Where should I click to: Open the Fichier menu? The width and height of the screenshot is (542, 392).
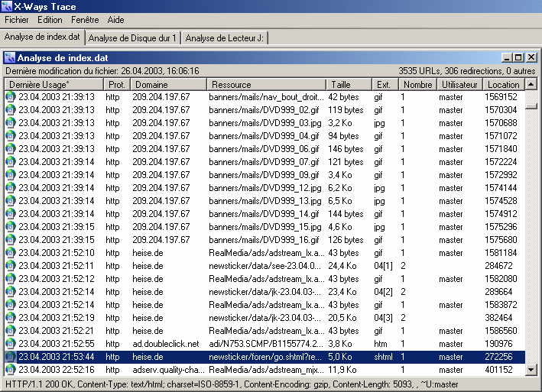pyautogui.click(x=16, y=20)
